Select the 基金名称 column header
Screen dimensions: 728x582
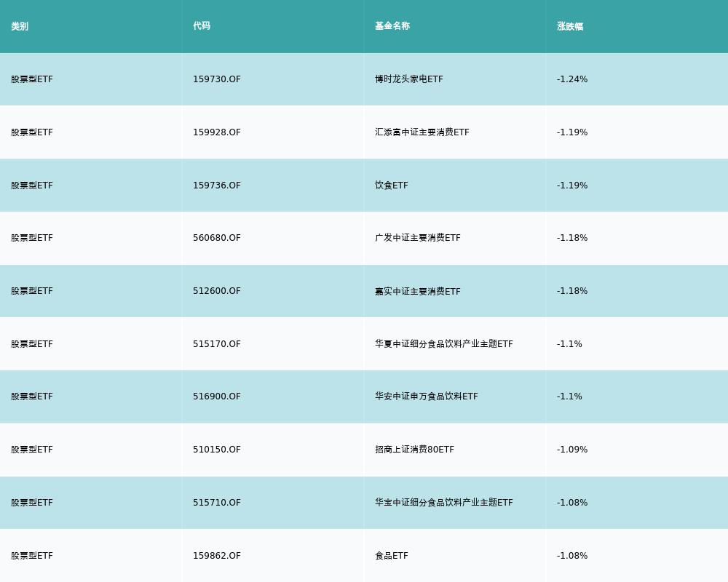click(392, 26)
